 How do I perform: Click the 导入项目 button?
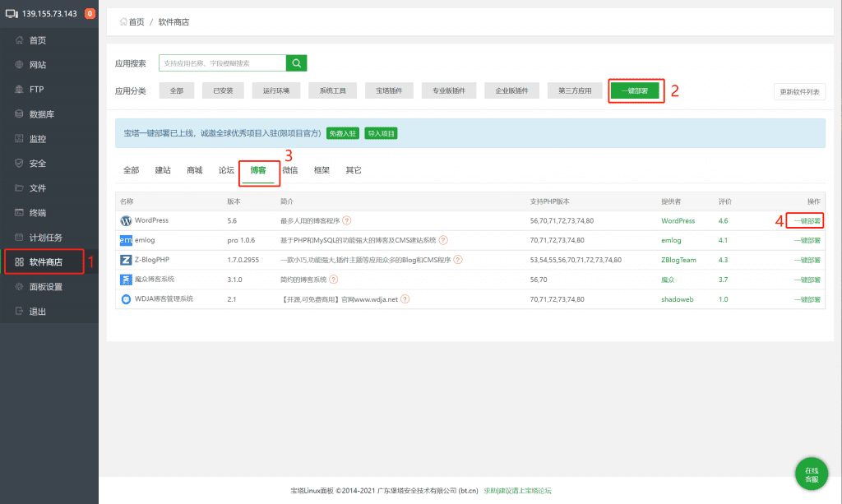click(381, 133)
